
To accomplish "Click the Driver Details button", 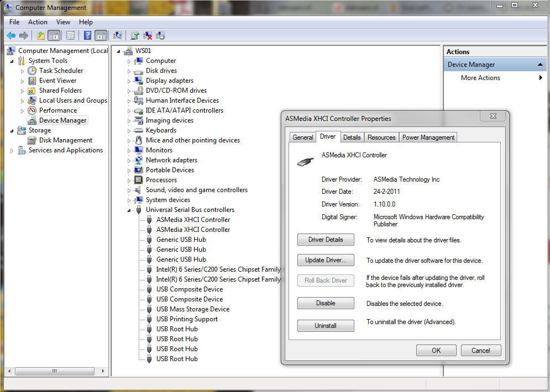I will tap(326, 240).
